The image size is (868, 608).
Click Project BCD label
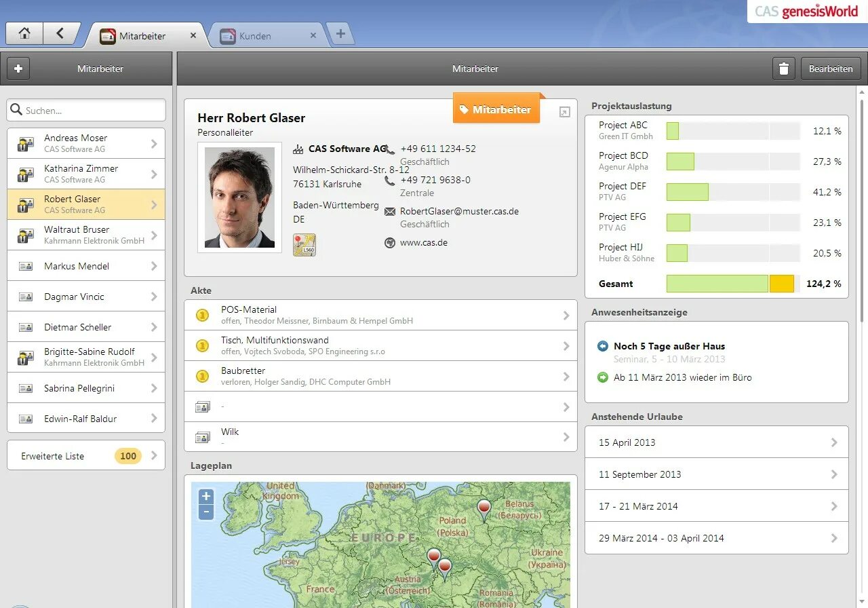click(x=623, y=155)
